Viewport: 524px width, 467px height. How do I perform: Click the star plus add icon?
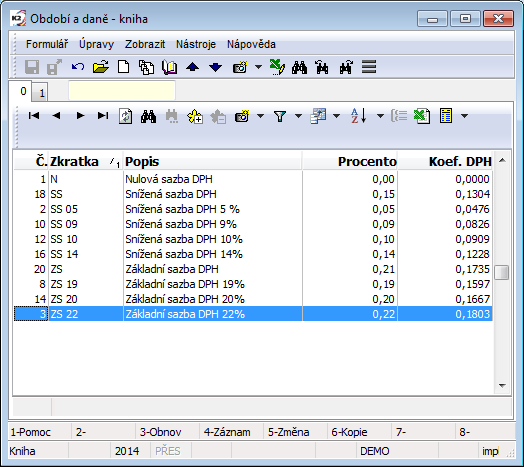(x=195, y=116)
